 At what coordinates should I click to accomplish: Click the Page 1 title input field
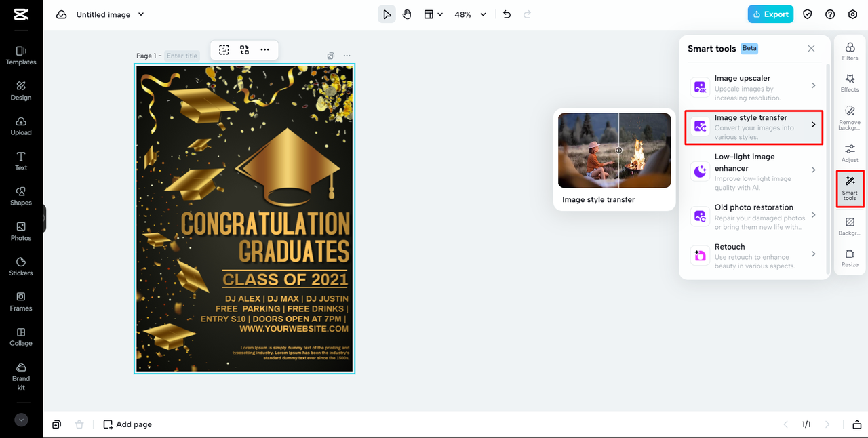click(x=182, y=56)
